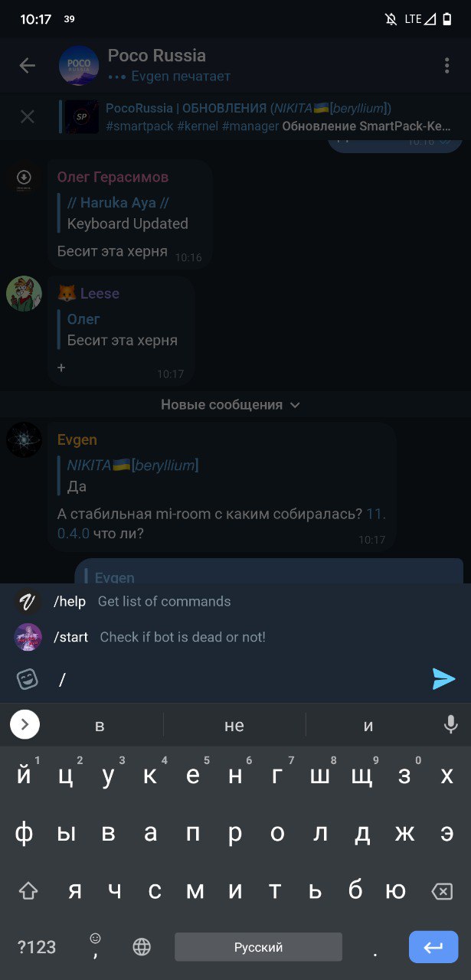The width and height of the screenshot is (471, 980).
Task: Toggle the shift key on keyboard
Action: (28, 890)
